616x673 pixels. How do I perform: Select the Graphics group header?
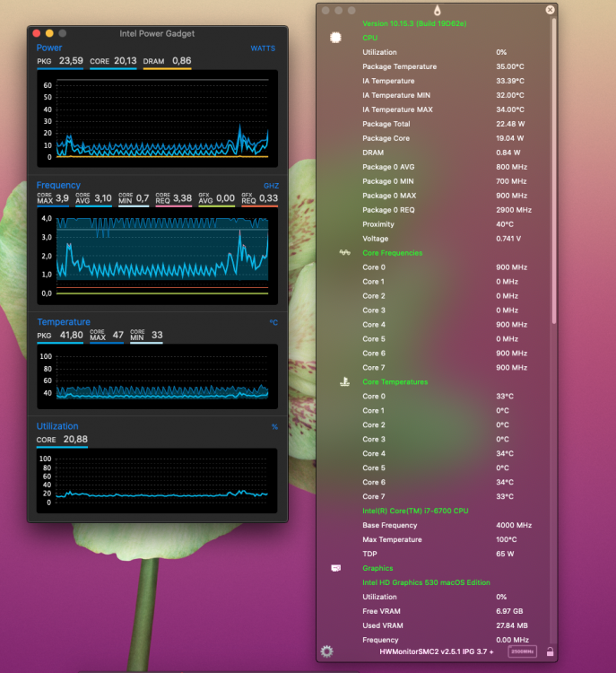(x=377, y=568)
